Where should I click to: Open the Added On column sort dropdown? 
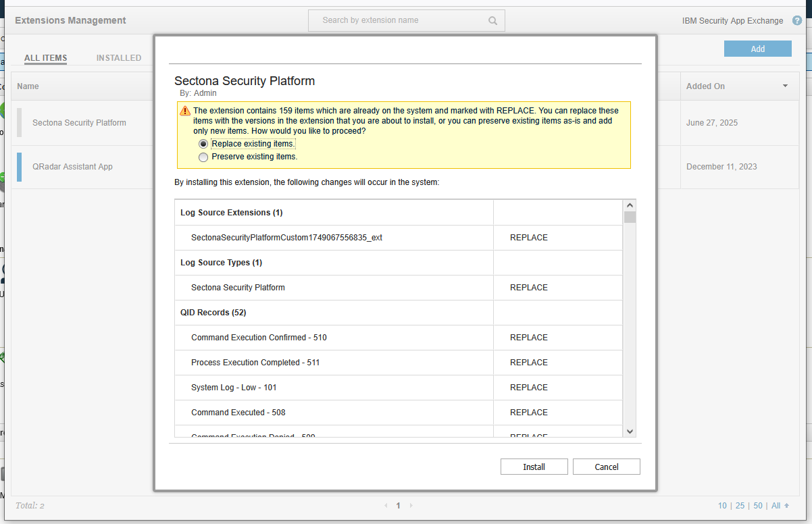(x=785, y=86)
